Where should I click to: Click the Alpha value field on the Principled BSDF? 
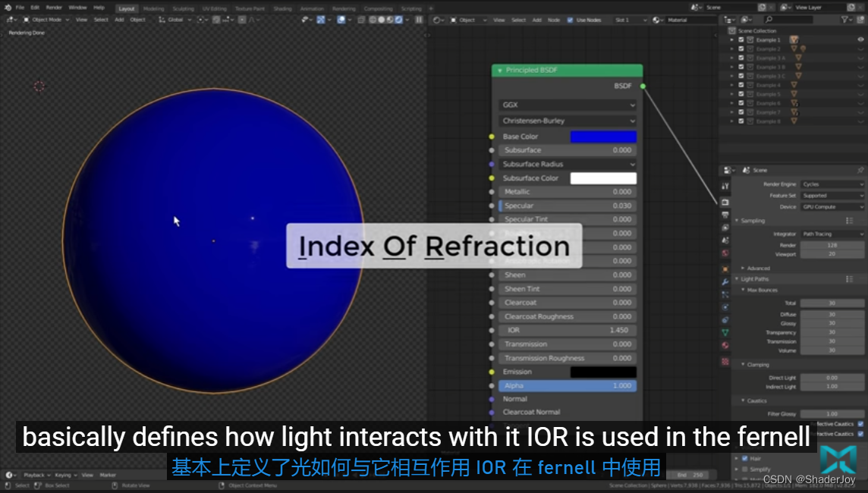[x=567, y=385]
